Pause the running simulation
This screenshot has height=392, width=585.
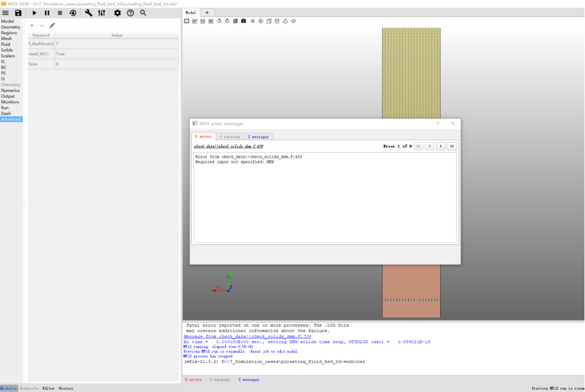pyautogui.click(x=47, y=13)
